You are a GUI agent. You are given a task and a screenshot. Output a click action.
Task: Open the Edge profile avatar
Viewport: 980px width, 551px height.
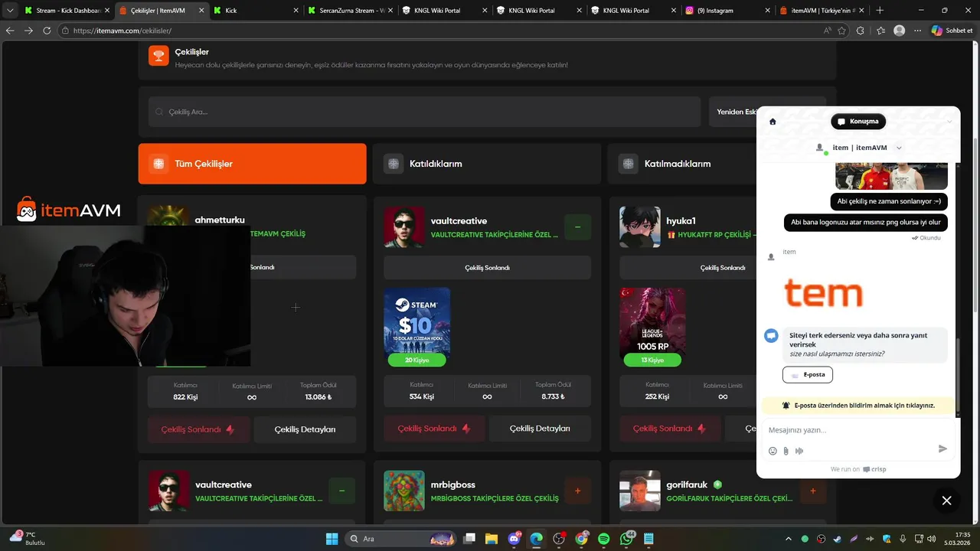(900, 31)
